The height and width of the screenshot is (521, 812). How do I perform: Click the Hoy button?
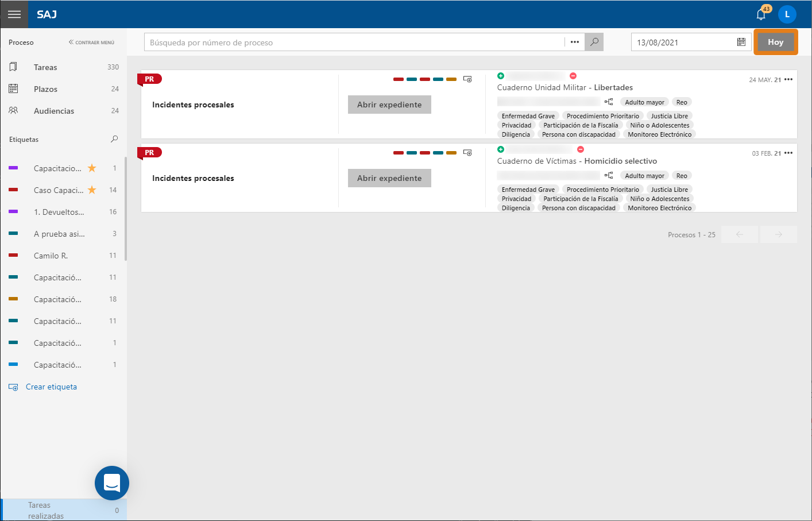coord(775,42)
